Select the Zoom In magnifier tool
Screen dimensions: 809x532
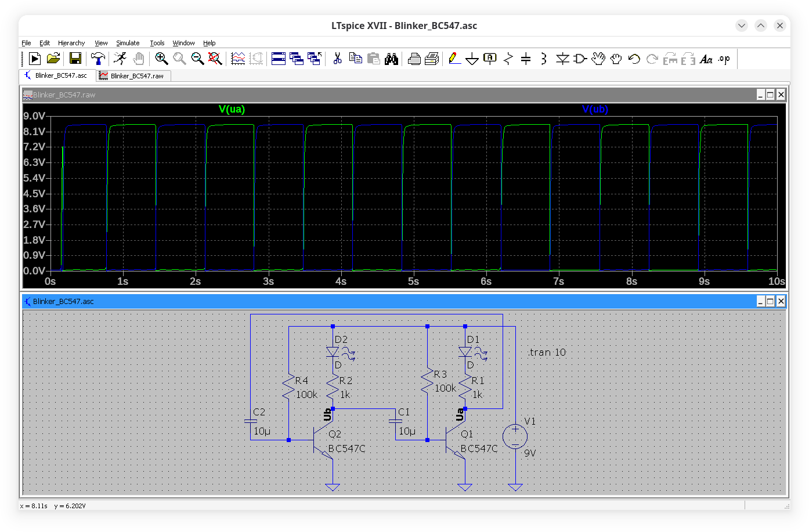(161, 59)
